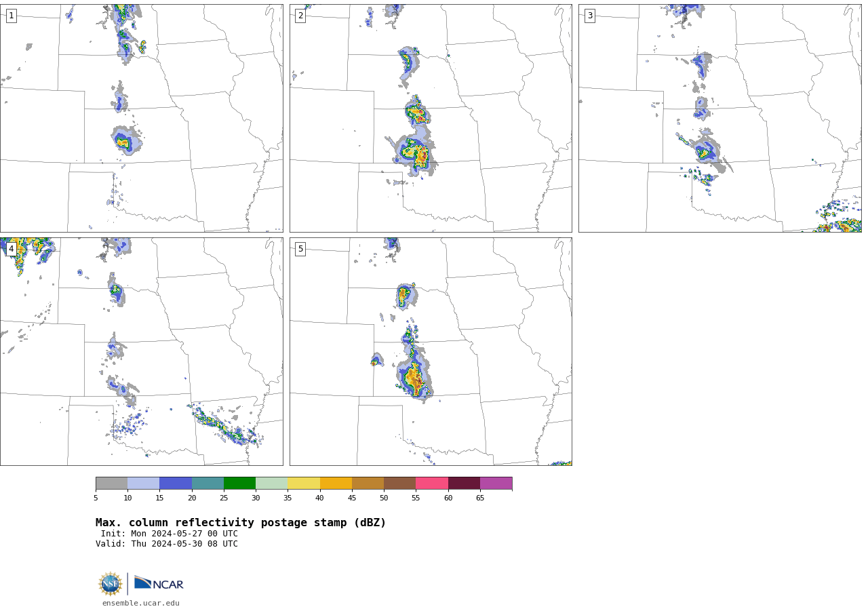
Task: Open ensemble member 1 postage stamp map
Action: click(141, 119)
